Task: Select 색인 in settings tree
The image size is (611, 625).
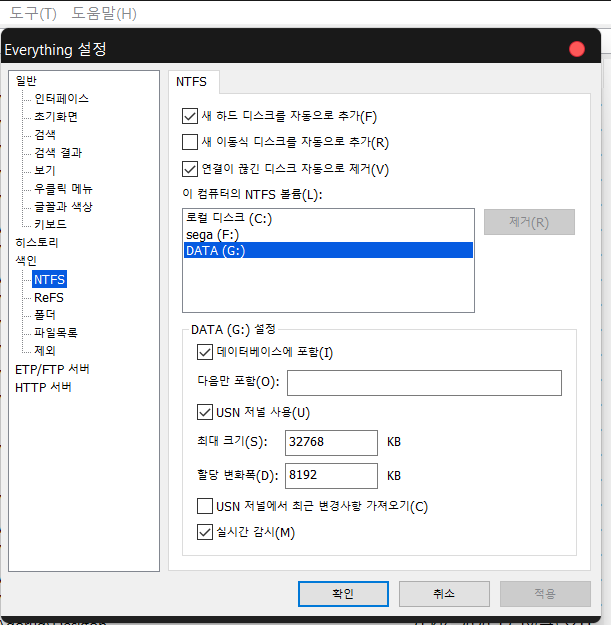Action: tap(26, 261)
